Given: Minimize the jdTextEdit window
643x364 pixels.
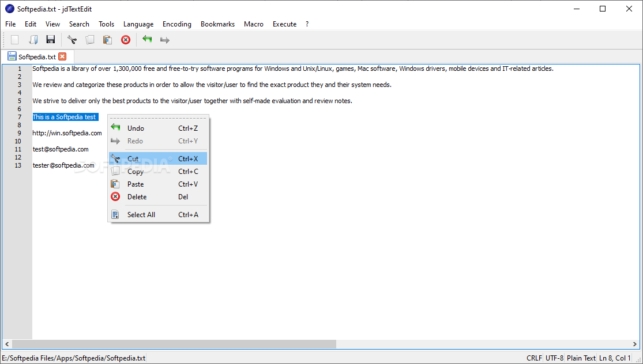Looking at the screenshot, I should click(x=576, y=9).
